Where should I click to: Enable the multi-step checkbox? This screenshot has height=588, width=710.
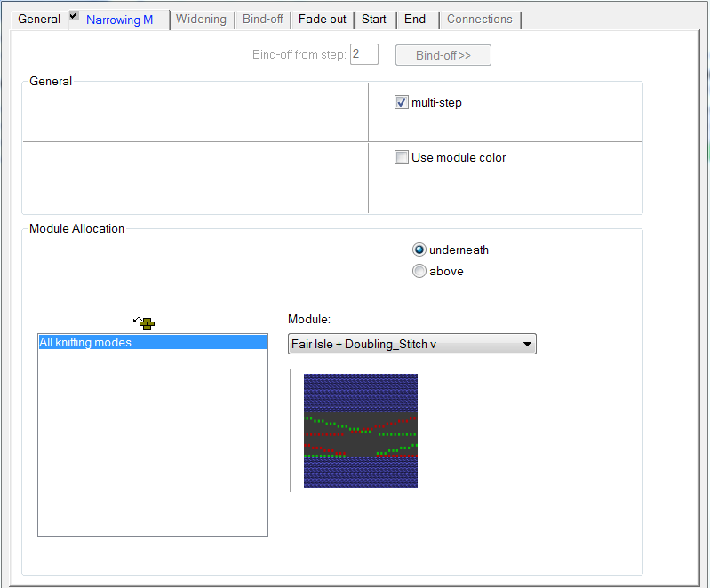coord(402,103)
